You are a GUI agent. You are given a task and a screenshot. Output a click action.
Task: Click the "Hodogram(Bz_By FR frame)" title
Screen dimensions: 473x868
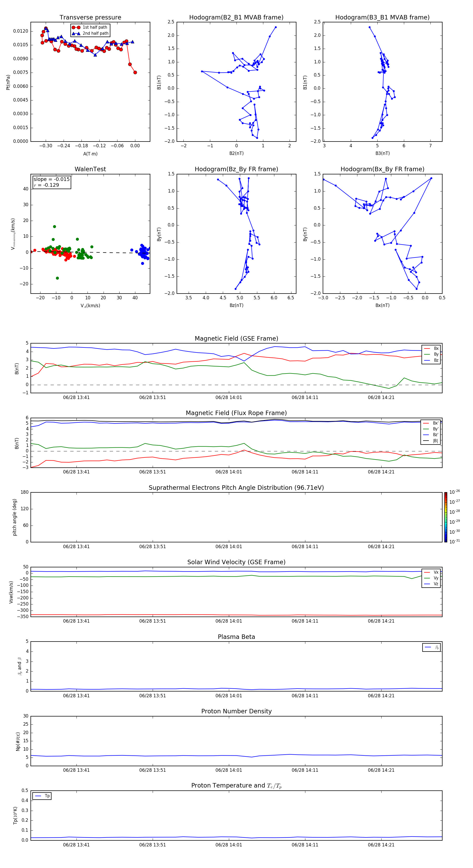(x=236, y=169)
